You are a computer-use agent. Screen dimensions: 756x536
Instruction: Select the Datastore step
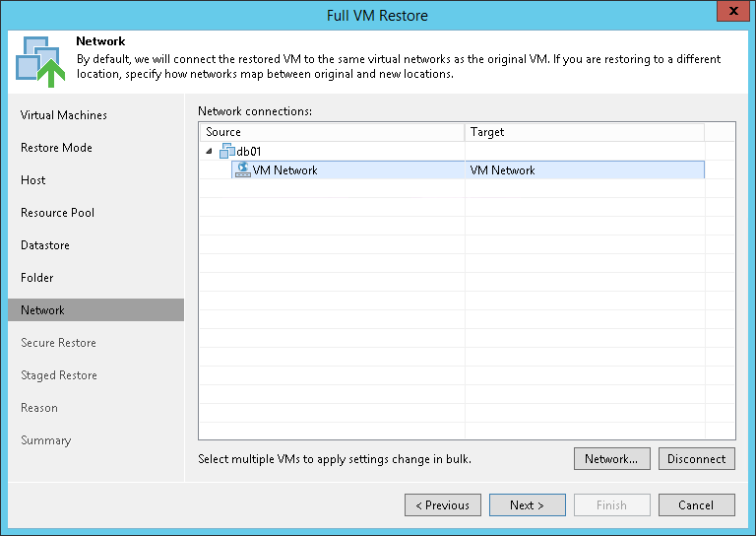click(x=45, y=245)
